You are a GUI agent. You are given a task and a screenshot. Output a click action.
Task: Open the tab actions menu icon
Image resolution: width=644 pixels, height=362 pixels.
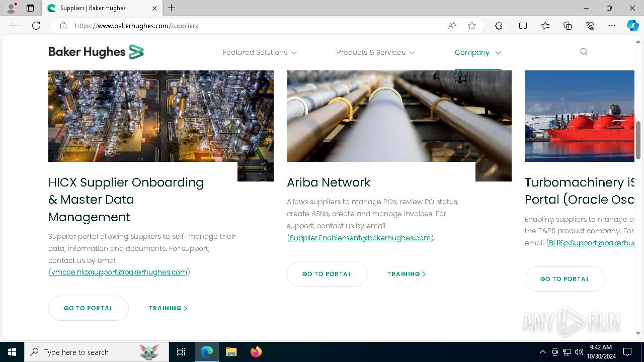(30, 8)
